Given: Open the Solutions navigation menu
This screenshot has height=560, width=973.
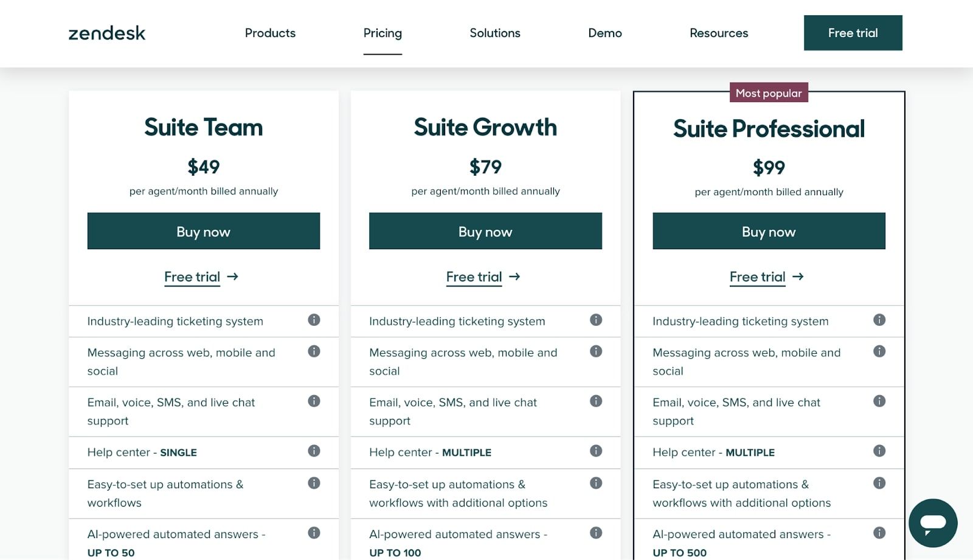Looking at the screenshot, I should (x=494, y=33).
